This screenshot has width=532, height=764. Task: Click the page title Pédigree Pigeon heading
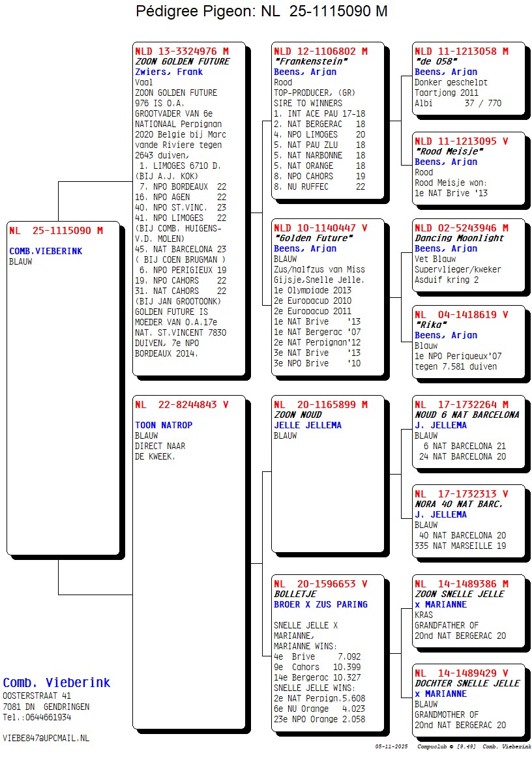click(x=261, y=12)
